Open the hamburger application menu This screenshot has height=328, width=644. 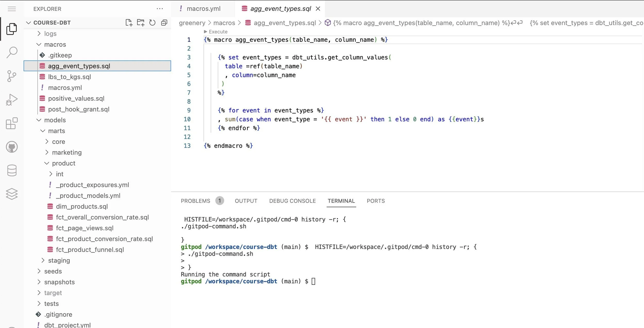pyautogui.click(x=12, y=9)
